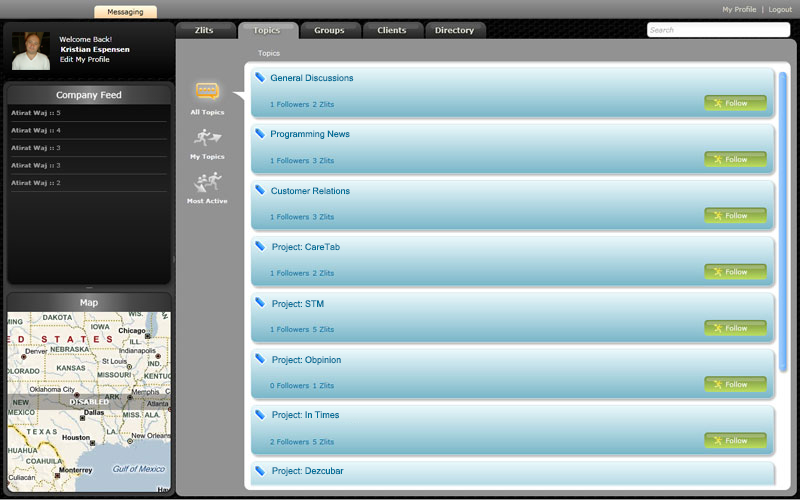Click the tag icon next to Project: STM
The width and height of the screenshot is (800, 500).
(260, 303)
